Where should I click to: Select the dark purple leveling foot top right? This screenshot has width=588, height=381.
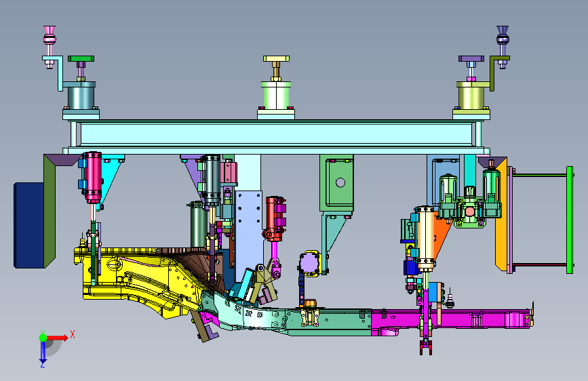(x=503, y=47)
